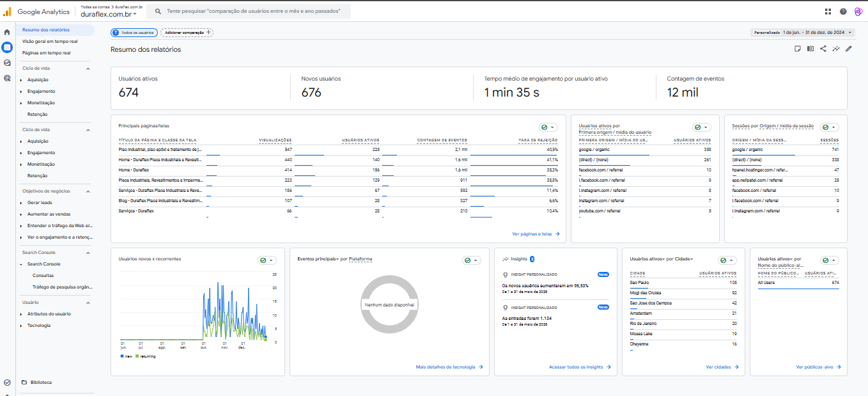The width and height of the screenshot is (868, 396).
Task: Open the Insights sparkline icon in toolbar
Action: [x=836, y=49]
